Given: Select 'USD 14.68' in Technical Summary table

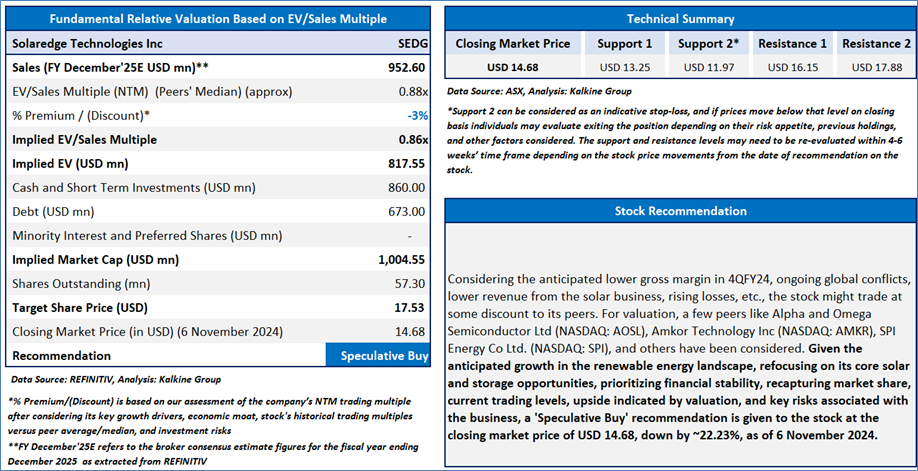Looking at the screenshot, I should (x=513, y=67).
